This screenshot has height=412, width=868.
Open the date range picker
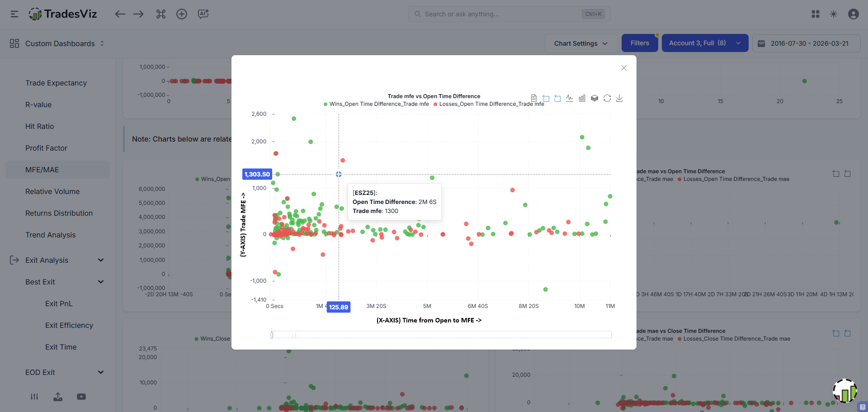point(806,43)
